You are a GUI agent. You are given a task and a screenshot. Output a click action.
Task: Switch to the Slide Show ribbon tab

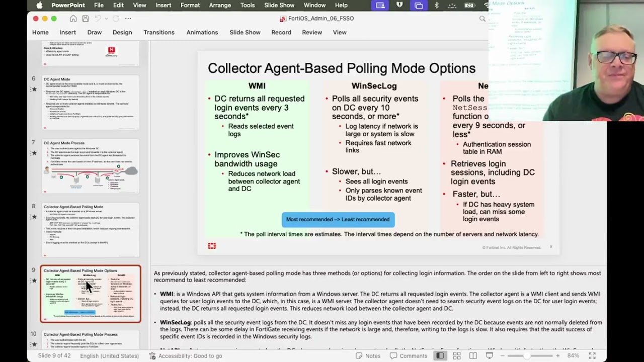pos(245,32)
